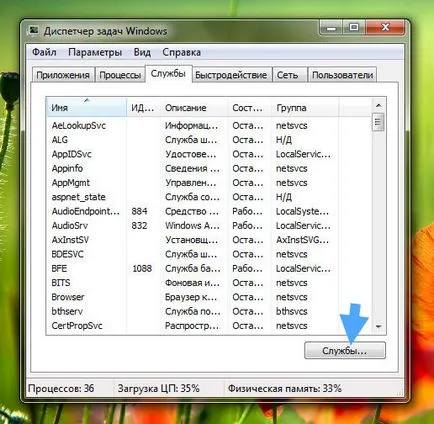Click the Фоновая и... description cell
Image resolution: width=434 pixels, height=424 pixels.
pyautogui.click(x=192, y=283)
